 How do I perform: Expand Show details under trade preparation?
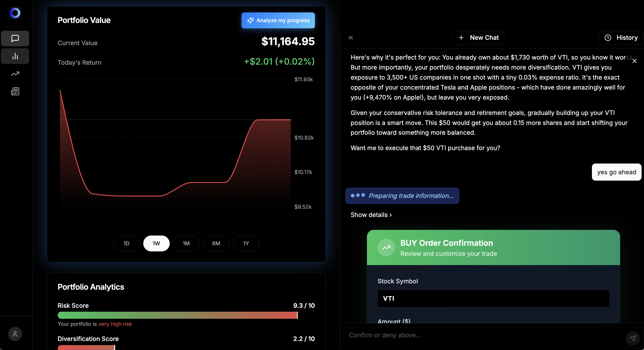(370, 215)
